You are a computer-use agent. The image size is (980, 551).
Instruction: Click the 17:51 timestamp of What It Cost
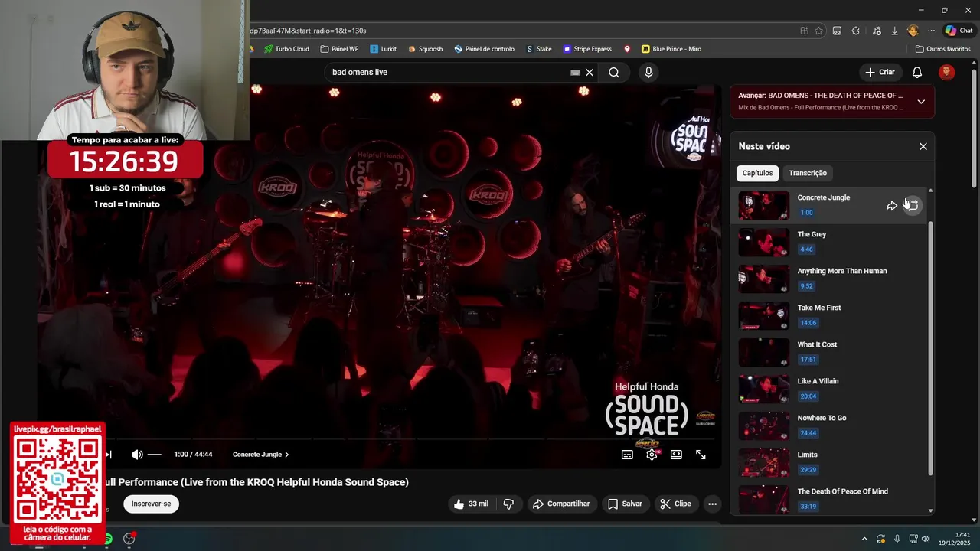click(x=808, y=360)
